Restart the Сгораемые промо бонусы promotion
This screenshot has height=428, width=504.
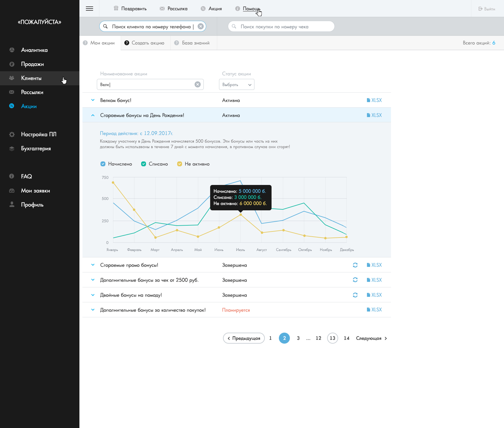355,265
